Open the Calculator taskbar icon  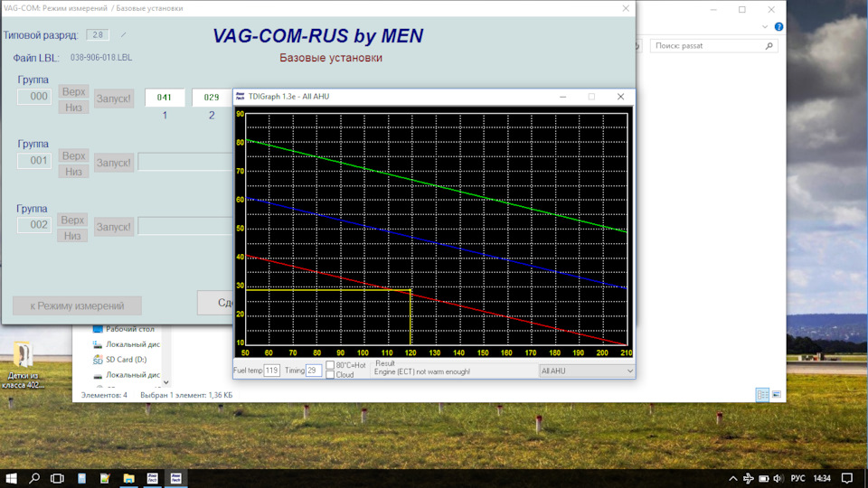click(x=82, y=478)
